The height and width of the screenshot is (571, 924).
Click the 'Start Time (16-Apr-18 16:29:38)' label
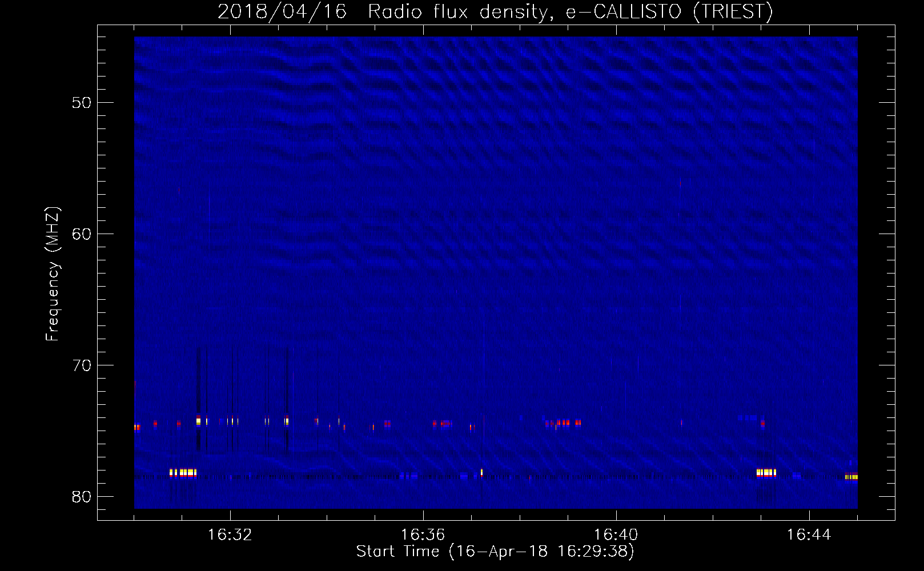[x=495, y=552]
